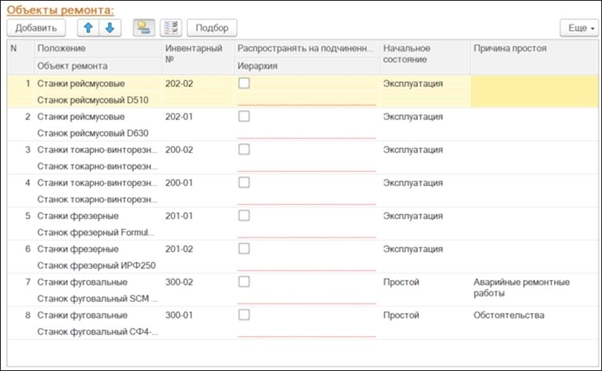
Task: Tick the checkbox in row 300-01
Action: pyautogui.click(x=244, y=315)
